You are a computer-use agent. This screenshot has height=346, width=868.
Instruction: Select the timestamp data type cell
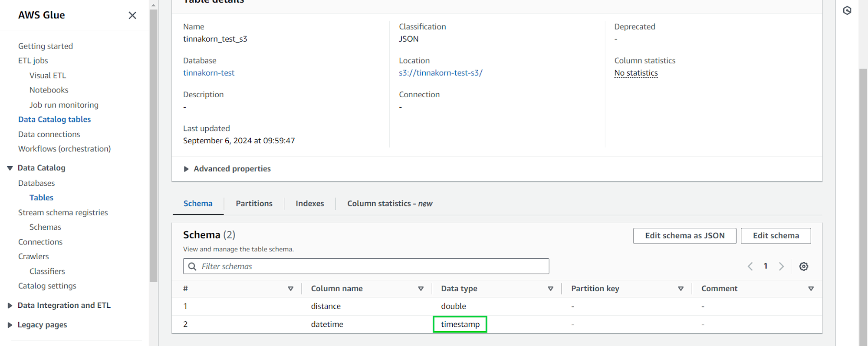click(x=460, y=324)
